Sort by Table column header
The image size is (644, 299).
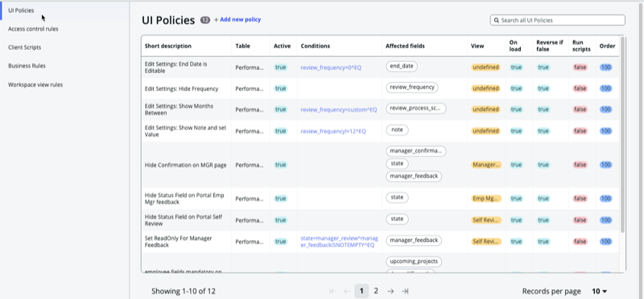pyautogui.click(x=243, y=46)
